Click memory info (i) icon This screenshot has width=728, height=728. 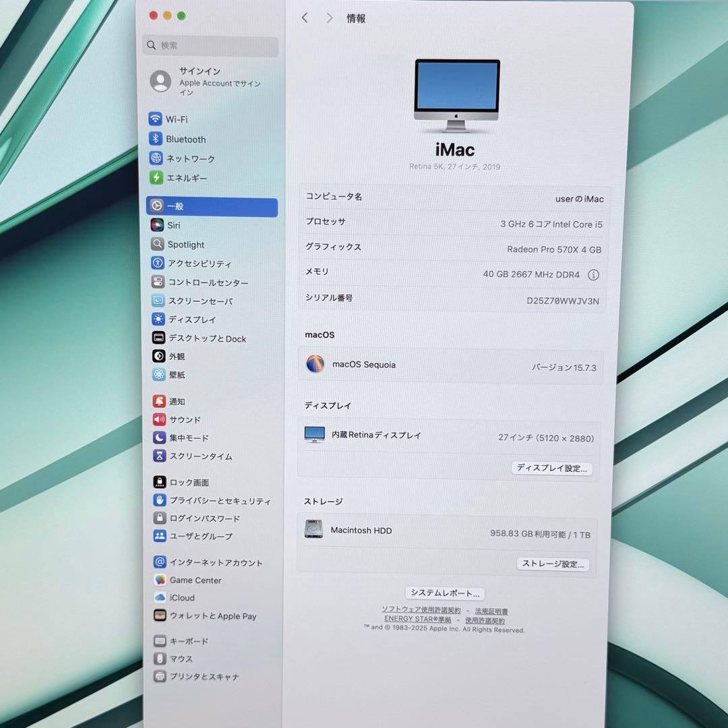point(593,275)
